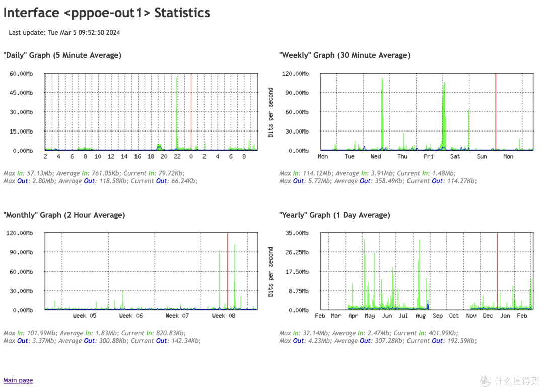Click the 'Max Out: 3.37Mb' stats line
Image resolution: width=544 pixels, height=392 pixels.
[102, 341]
